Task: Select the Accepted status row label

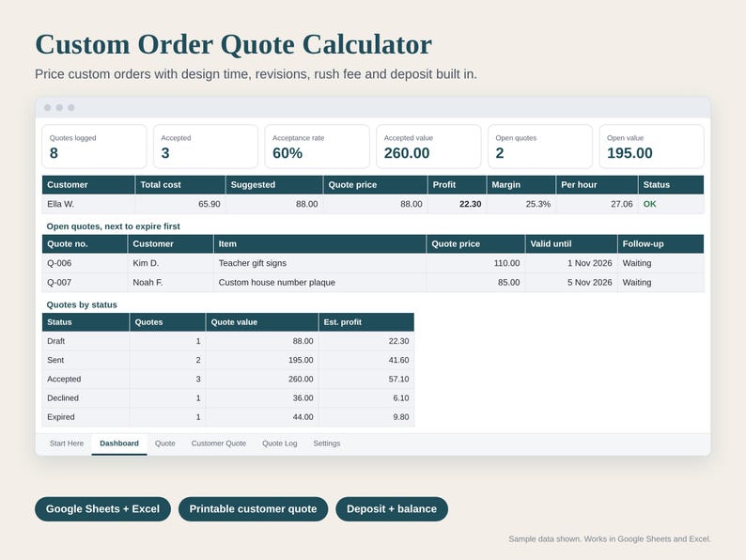Action: 85,380
